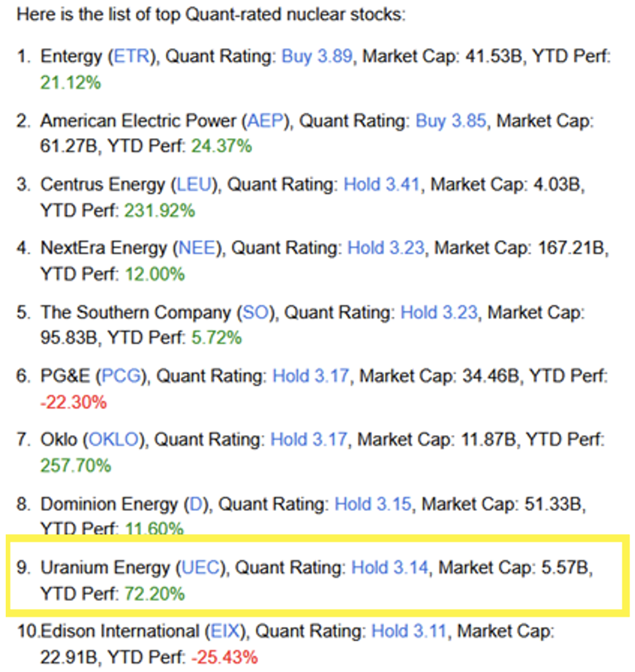Open the LEU ticker link
635x672 pixels.
point(194,185)
